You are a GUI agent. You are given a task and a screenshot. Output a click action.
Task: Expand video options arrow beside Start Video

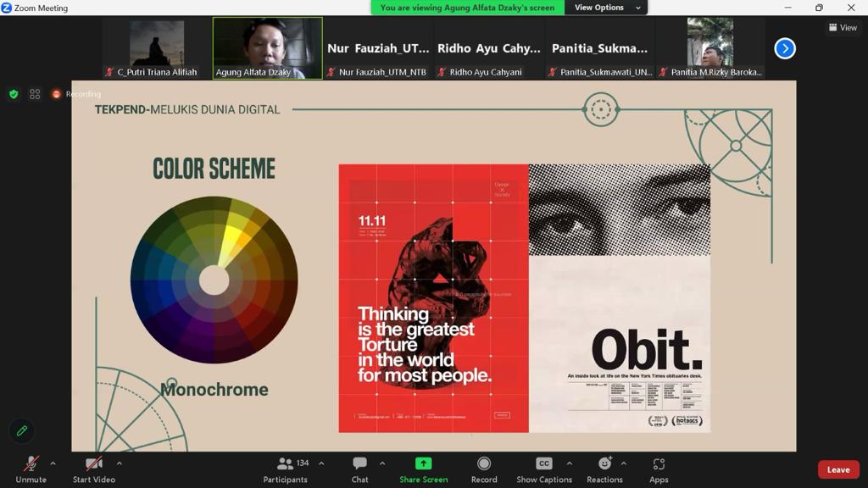pos(119,463)
